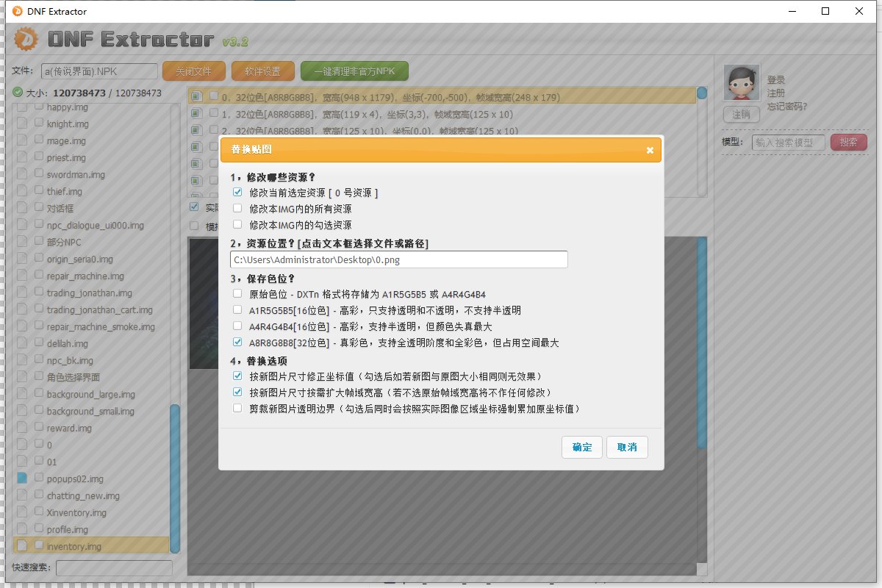Screen dimensions: 882x588
Task: Click the file icon next to swordman.img
Action: click(x=22, y=174)
